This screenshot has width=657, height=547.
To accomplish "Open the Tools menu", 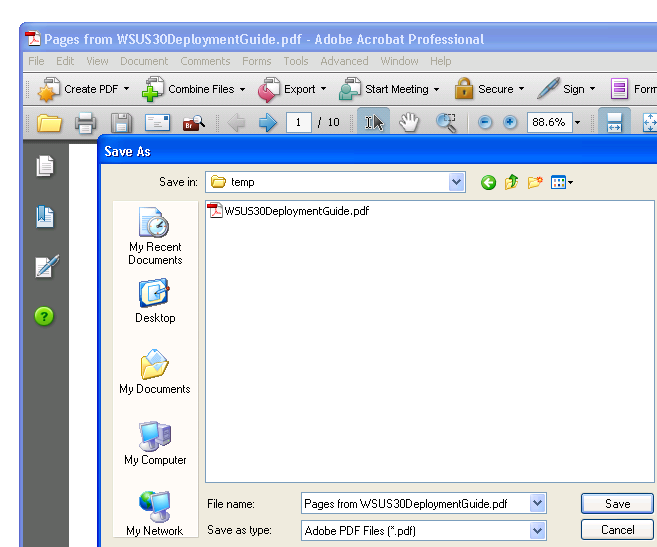I will (296, 61).
